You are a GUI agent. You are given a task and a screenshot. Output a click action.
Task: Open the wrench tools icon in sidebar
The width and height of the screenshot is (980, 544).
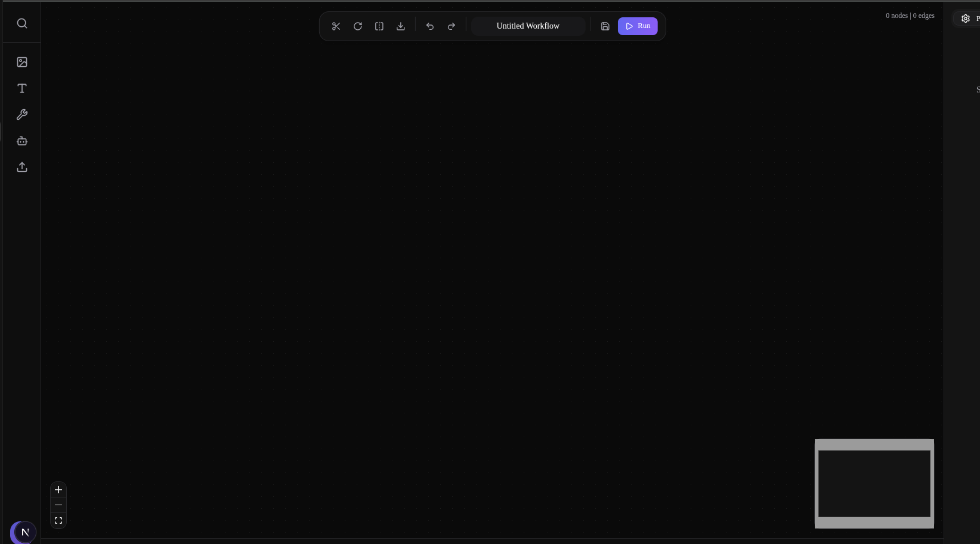point(22,115)
